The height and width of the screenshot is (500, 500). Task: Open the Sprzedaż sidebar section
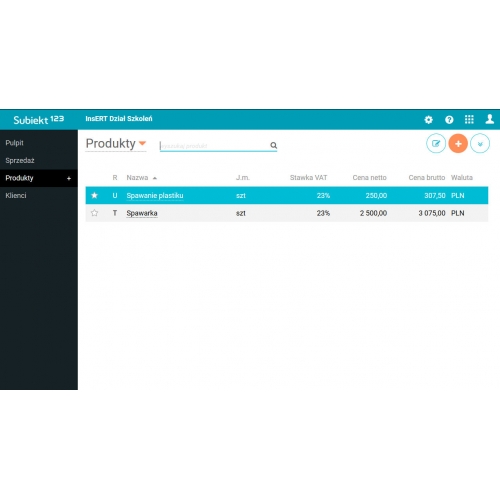[20, 160]
